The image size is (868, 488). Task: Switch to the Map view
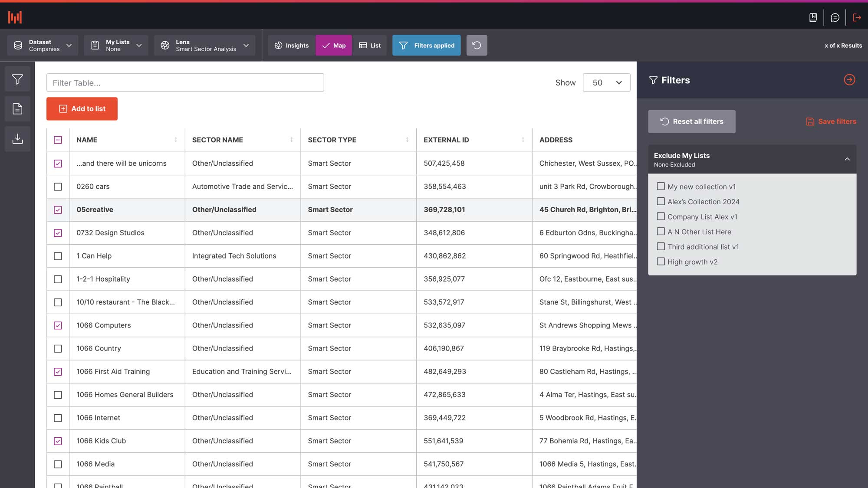pyautogui.click(x=333, y=45)
